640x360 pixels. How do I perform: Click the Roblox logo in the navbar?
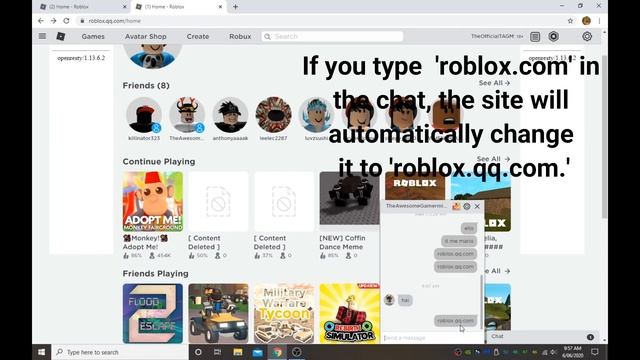click(x=60, y=36)
